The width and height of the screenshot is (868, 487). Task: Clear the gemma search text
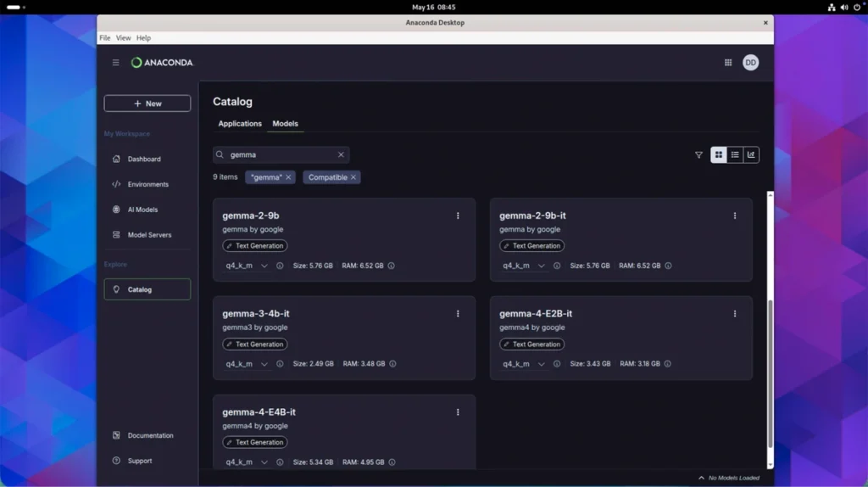point(341,154)
